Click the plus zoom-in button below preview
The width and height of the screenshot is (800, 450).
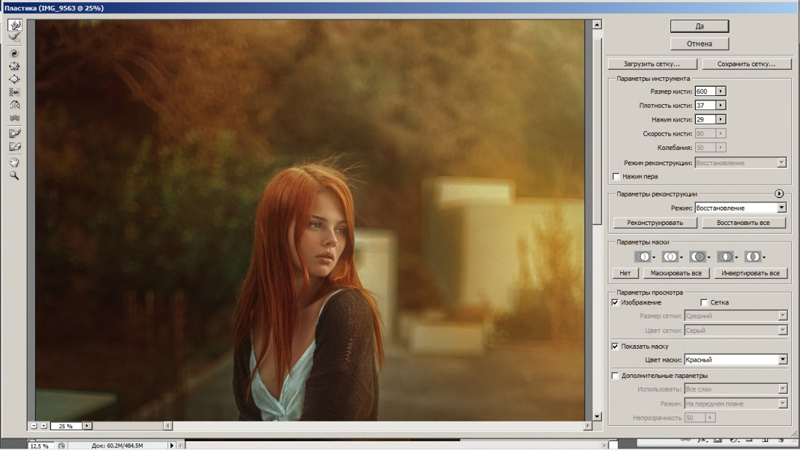43,426
